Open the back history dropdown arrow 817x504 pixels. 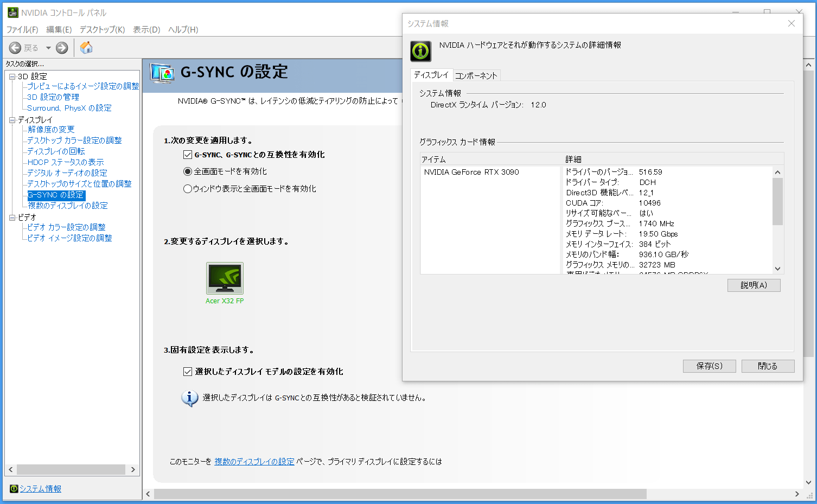[48, 48]
